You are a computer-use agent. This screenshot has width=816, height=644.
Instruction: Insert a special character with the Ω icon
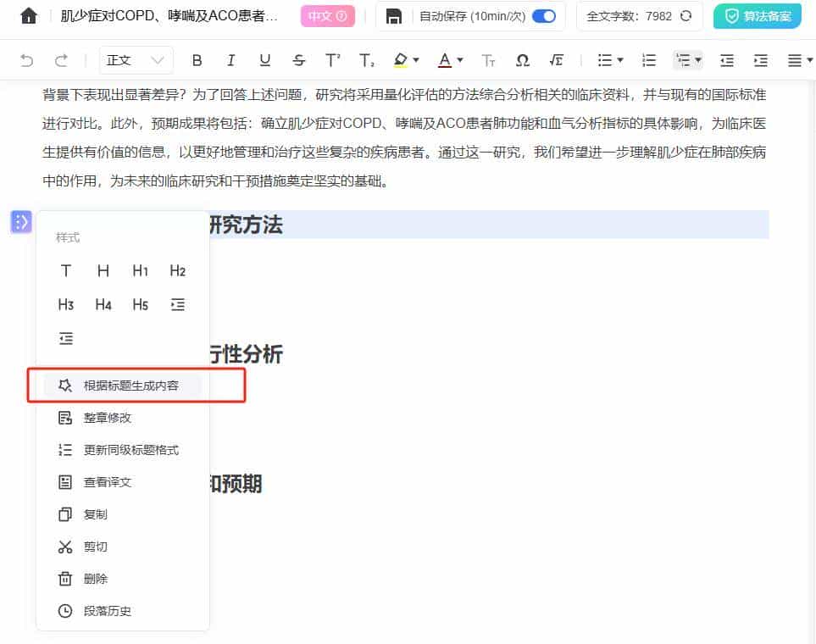522,60
